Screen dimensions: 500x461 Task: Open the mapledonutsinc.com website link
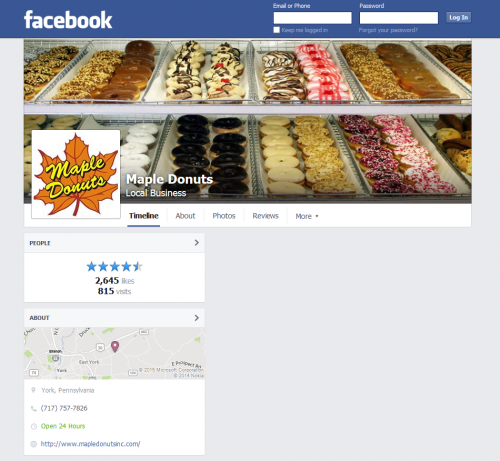click(90, 444)
